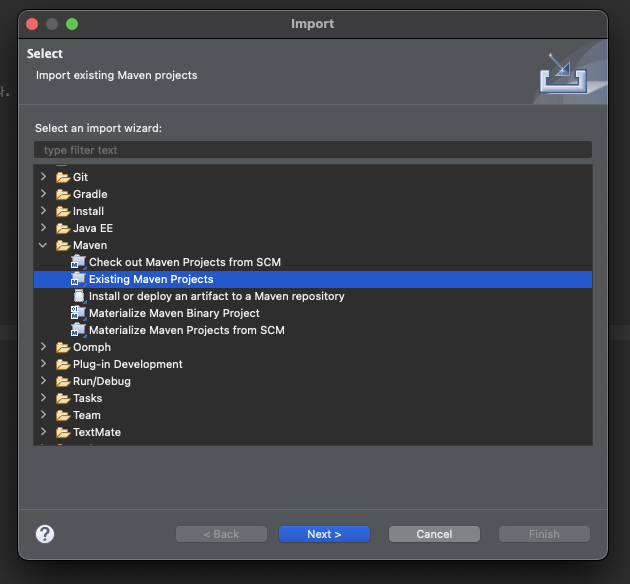Click the Install folder icon

(x=63, y=211)
